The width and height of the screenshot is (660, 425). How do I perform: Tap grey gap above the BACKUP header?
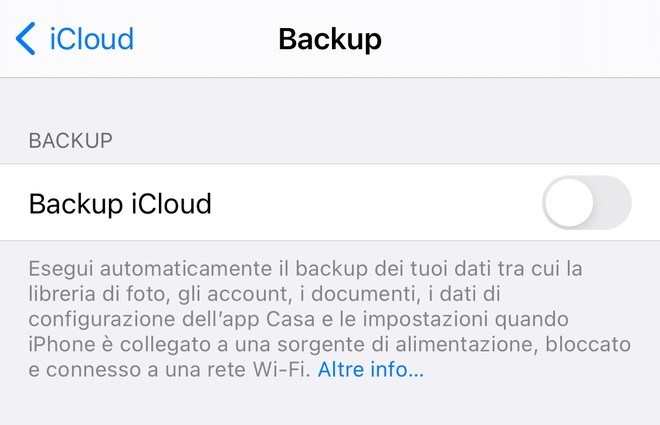pos(330,103)
